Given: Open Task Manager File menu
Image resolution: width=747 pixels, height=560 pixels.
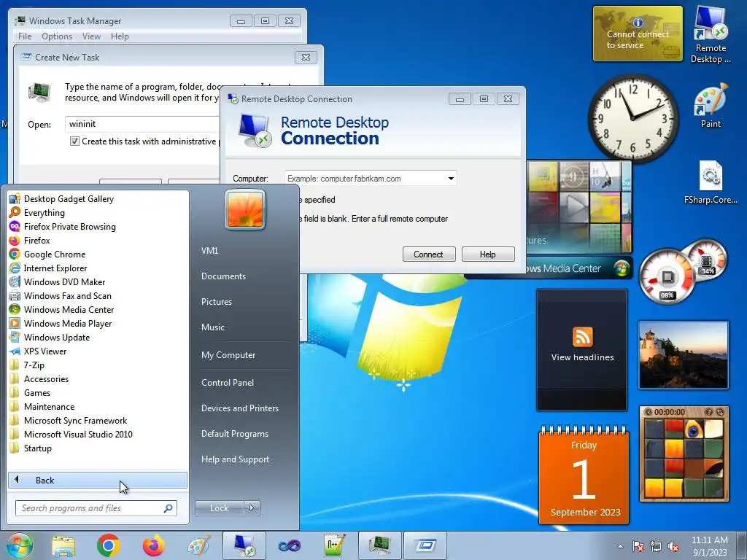Looking at the screenshot, I should (25, 36).
